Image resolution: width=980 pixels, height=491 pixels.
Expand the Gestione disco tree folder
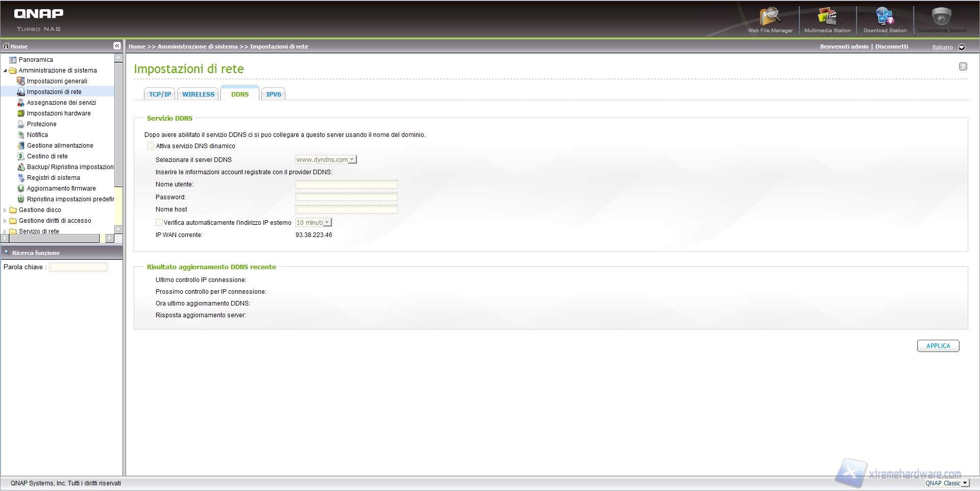(5, 210)
